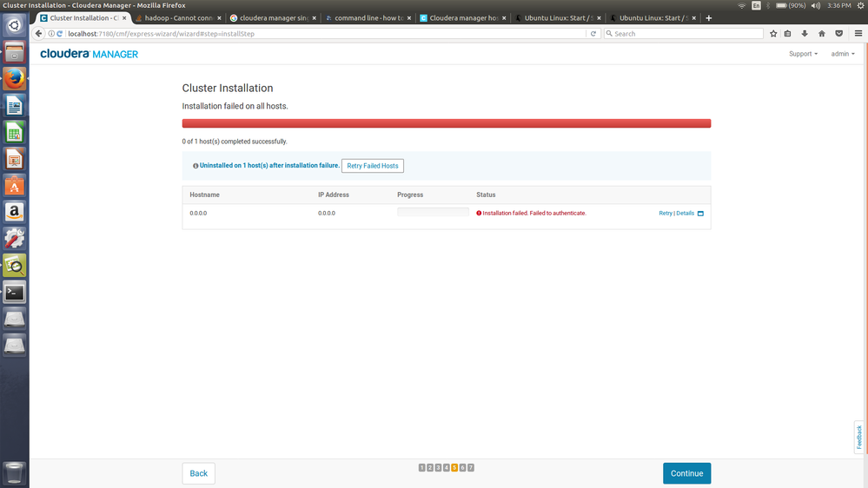Switch to command line - how to tab
The image size is (868, 488).
point(368,18)
